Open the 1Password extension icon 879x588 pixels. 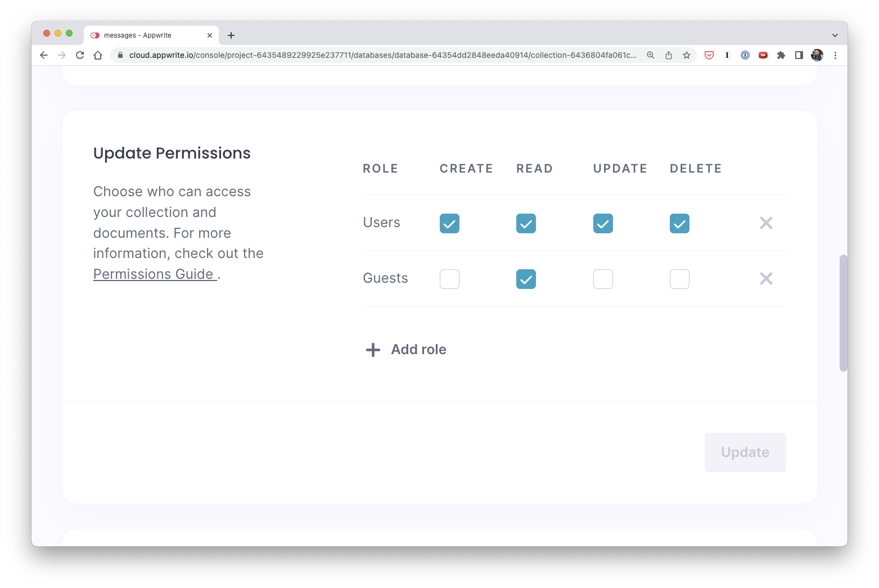[745, 55]
